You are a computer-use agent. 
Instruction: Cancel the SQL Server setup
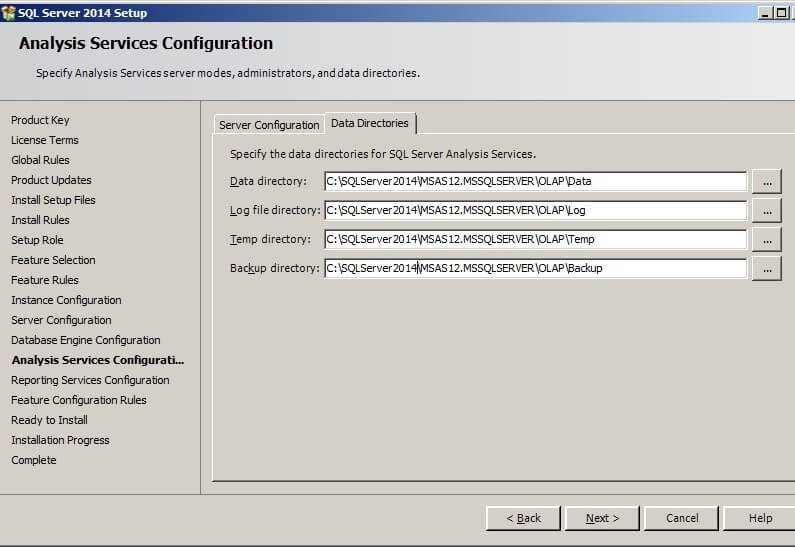tap(682, 518)
